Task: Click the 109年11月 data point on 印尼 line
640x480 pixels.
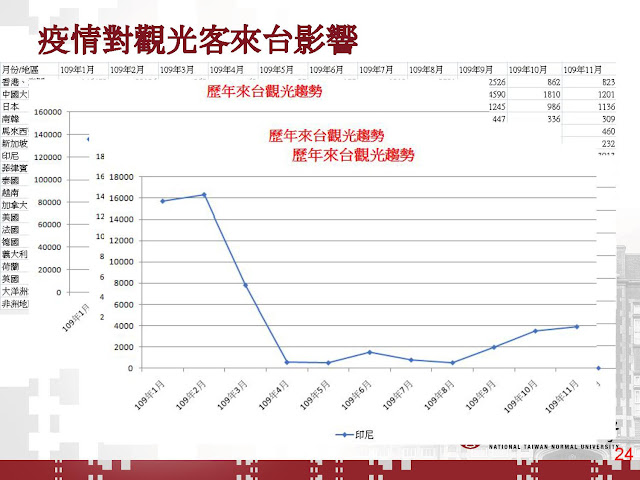Action: click(577, 327)
